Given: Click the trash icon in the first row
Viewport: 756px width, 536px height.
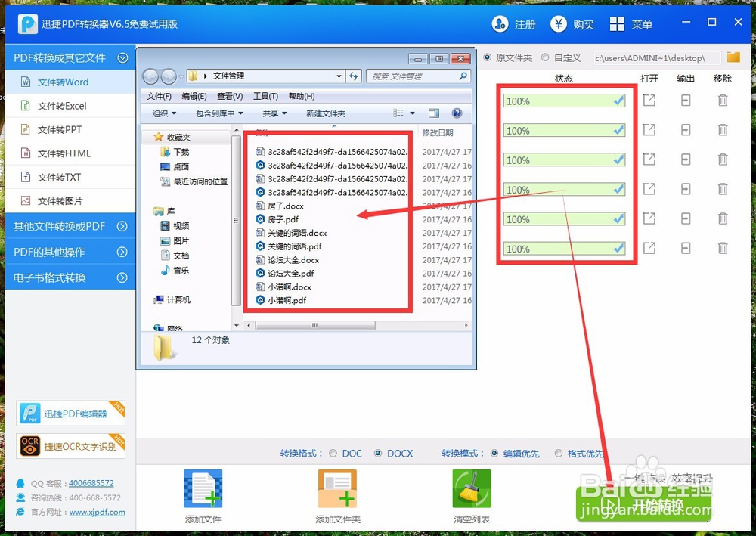Looking at the screenshot, I should pyautogui.click(x=723, y=101).
